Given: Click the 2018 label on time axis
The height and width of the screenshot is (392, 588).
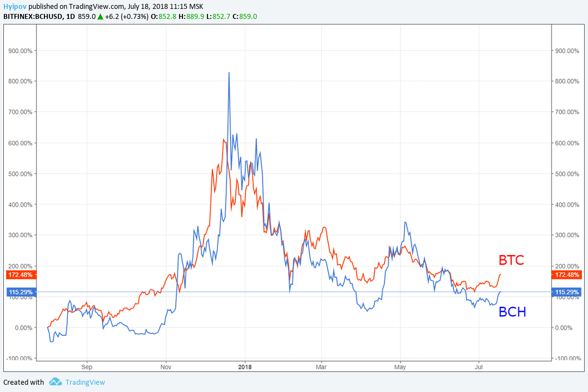Looking at the screenshot, I should tap(245, 367).
